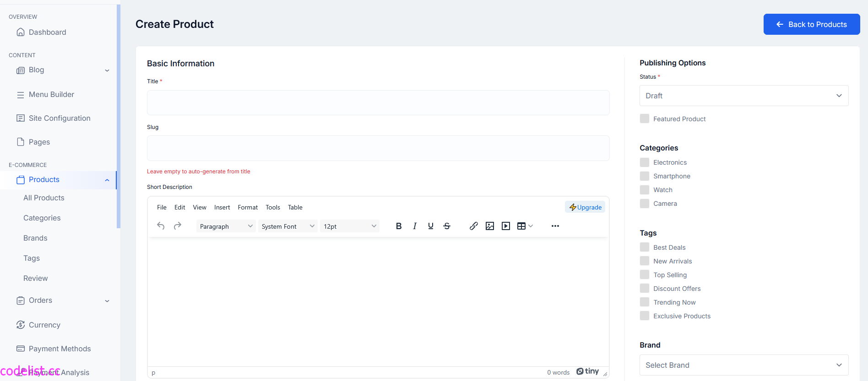Click the Menu Builder hamburger icon
868x381 pixels.
[x=21, y=95]
